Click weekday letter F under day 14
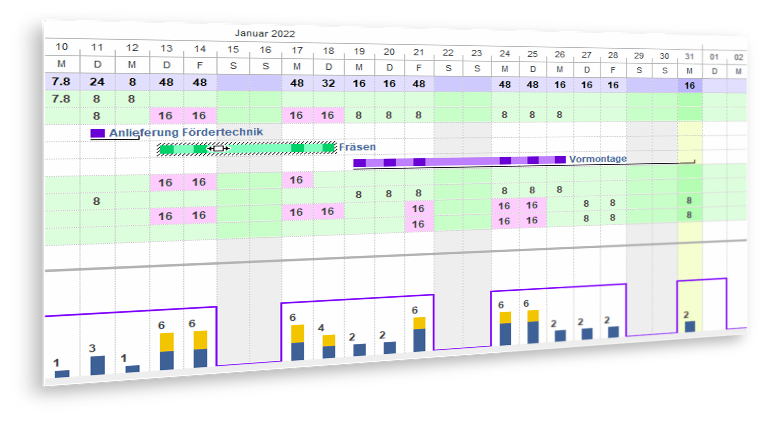The width and height of the screenshot is (764, 424). (200, 65)
